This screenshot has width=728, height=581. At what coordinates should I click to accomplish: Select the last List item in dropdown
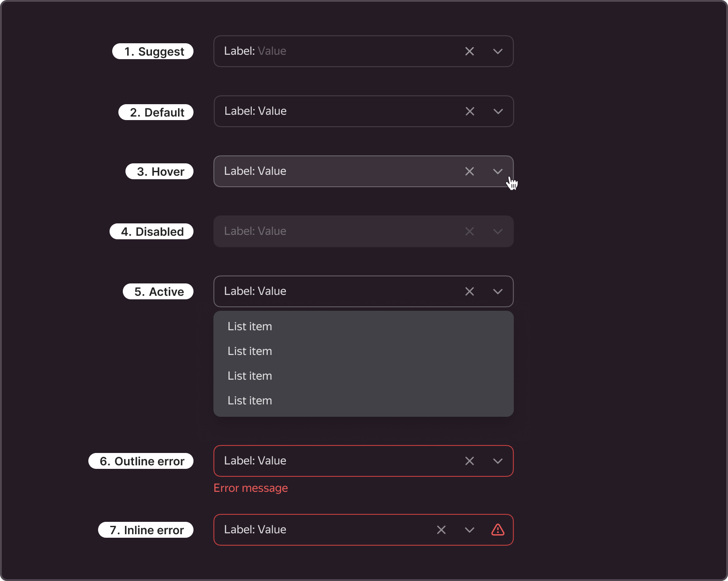click(x=364, y=401)
